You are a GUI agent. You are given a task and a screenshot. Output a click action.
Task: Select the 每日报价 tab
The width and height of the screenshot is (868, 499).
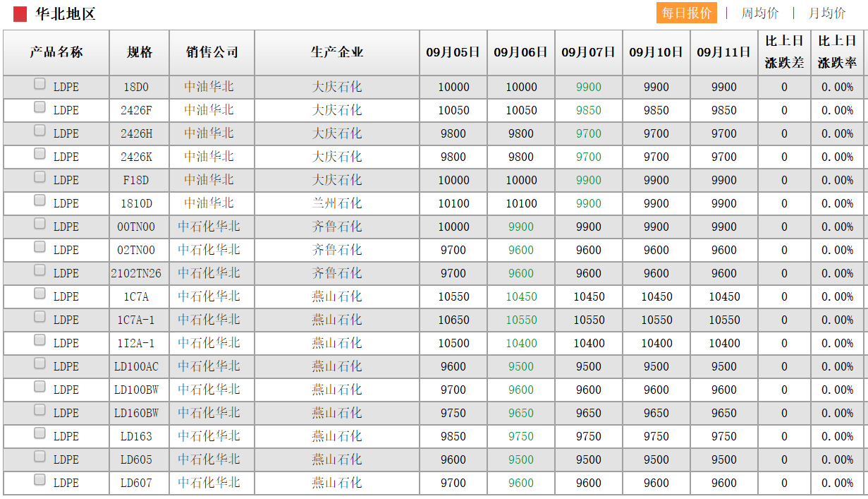[686, 13]
